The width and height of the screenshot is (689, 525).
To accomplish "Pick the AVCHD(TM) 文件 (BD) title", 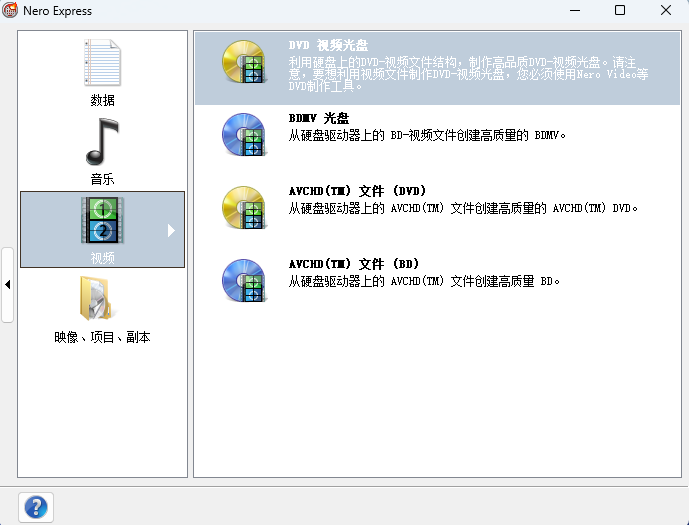I will tap(353, 264).
